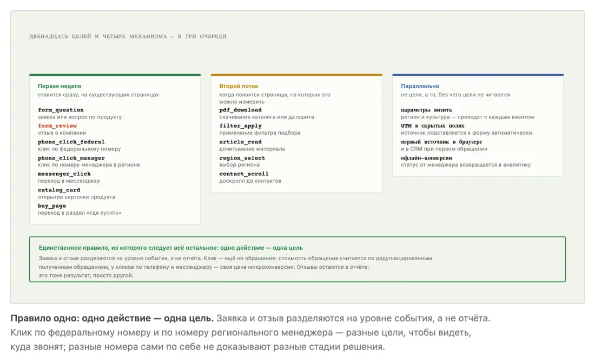
Task: Select the bold text starting "Правило одно"
Action: (112, 318)
